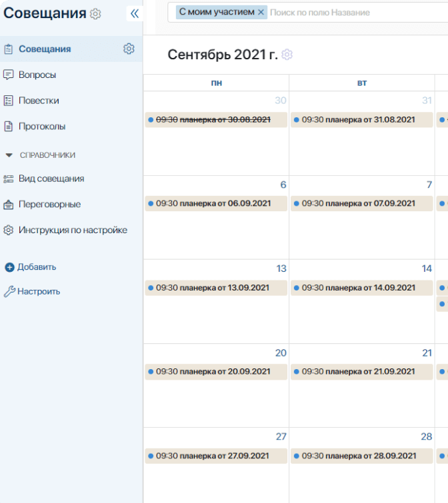Click the wrench icon for Настроить

9,291
